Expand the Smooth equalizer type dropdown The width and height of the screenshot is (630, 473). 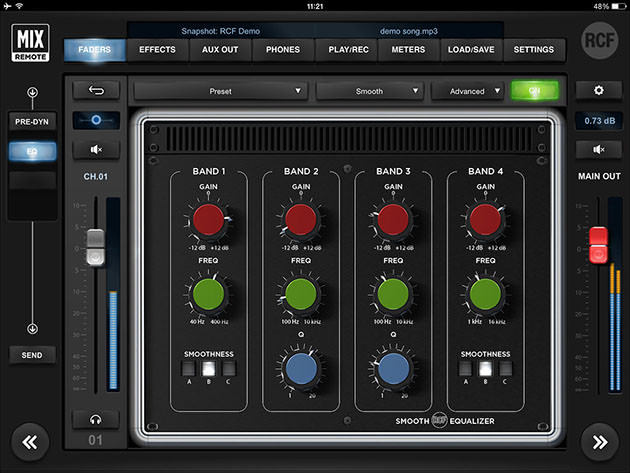tap(368, 91)
